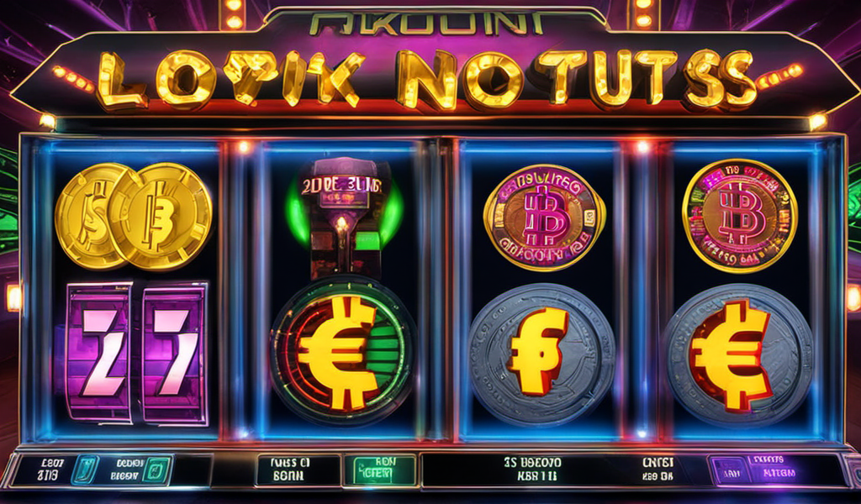Click the blue square icon in bottom bar
This screenshot has width=861, height=504.
tap(85, 470)
